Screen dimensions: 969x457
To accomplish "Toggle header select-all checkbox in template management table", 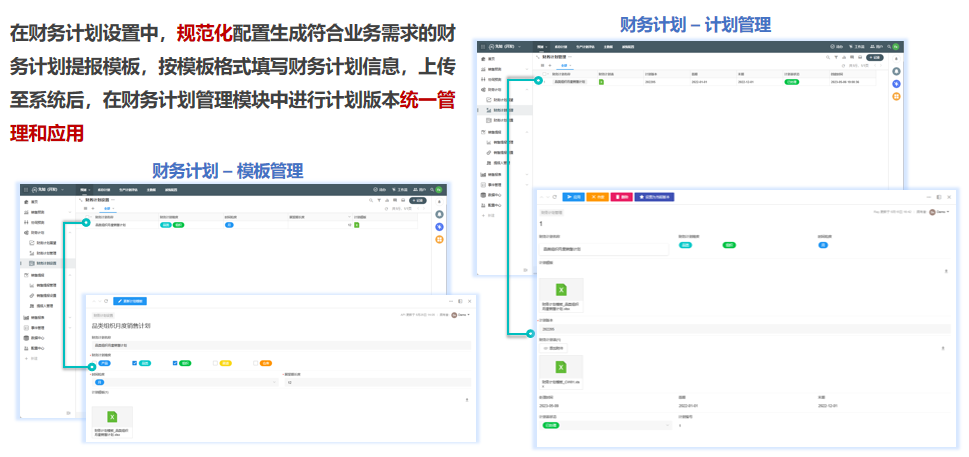I will [85, 217].
